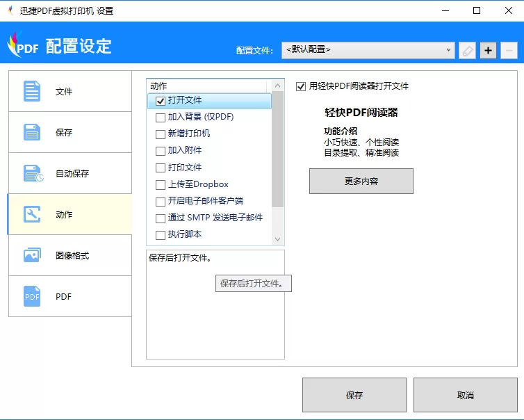The width and height of the screenshot is (524, 420).
Task: Remove profile with the minus icon
Action: point(509,51)
